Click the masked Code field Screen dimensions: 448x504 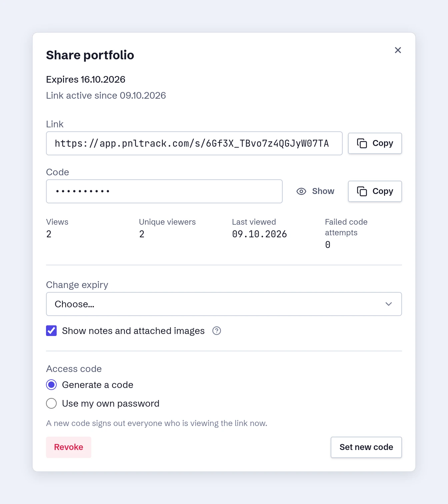click(164, 191)
